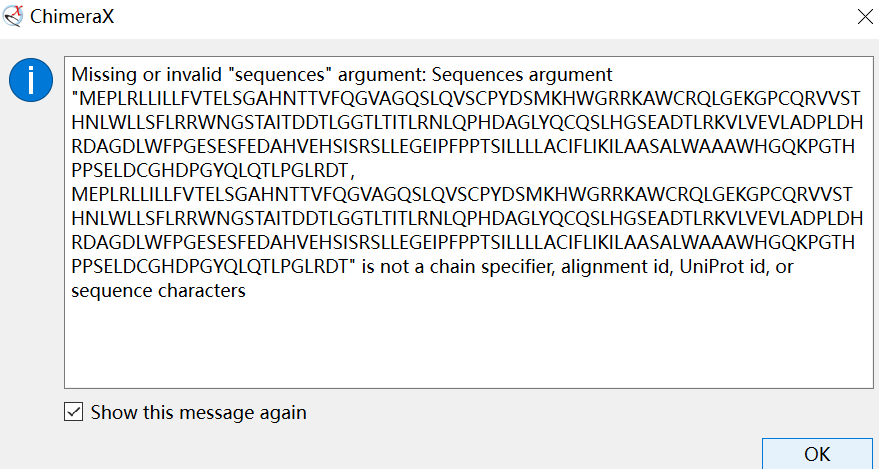Screen dimensions: 879x469
Task: Click the ChimeraX logo in the title bar
Action: click(x=14, y=17)
